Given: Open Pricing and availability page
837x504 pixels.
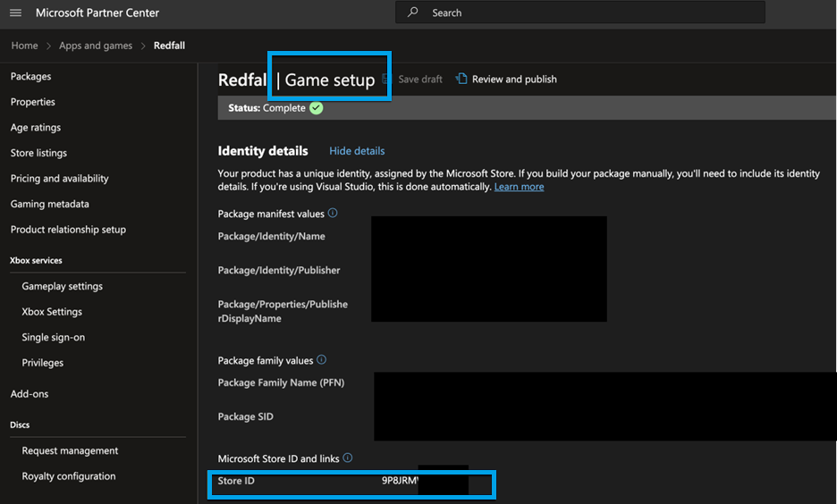Looking at the screenshot, I should 59,179.
